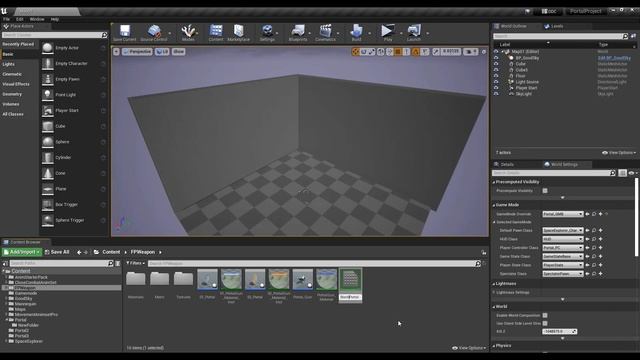Viewport: 640px width, 360px height.
Task: Toggle visibility of SkyLight in Outliner
Action: coord(496,94)
